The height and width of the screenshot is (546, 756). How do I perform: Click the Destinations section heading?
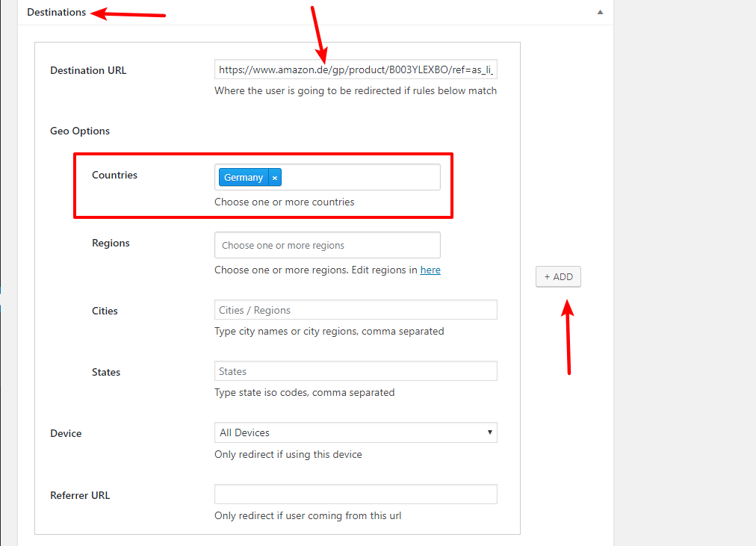[x=55, y=12]
